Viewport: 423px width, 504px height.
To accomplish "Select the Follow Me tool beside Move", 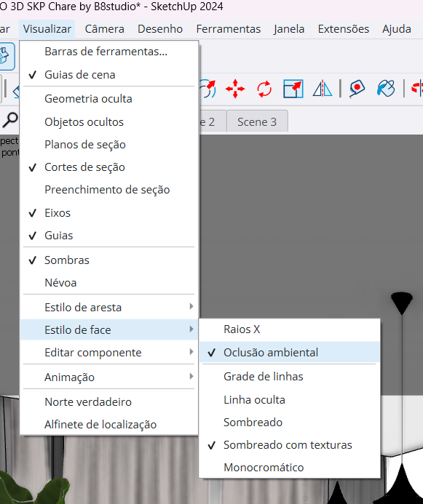I will click(x=207, y=89).
